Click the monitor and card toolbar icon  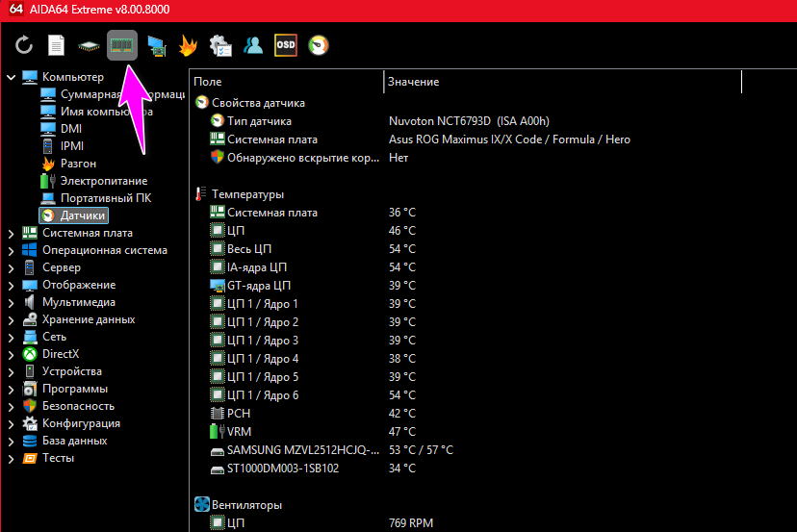pyautogui.click(x=156, y=45)
